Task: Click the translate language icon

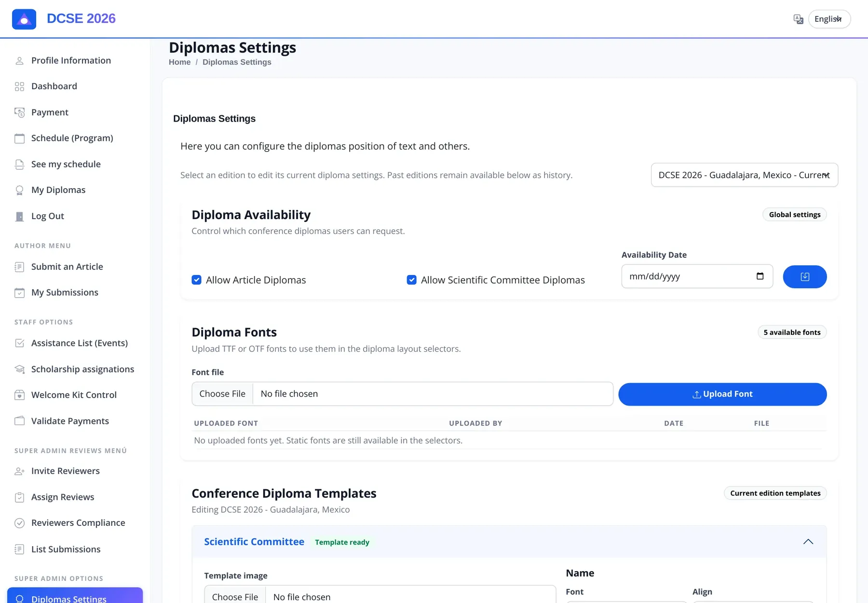Action: 799,19
